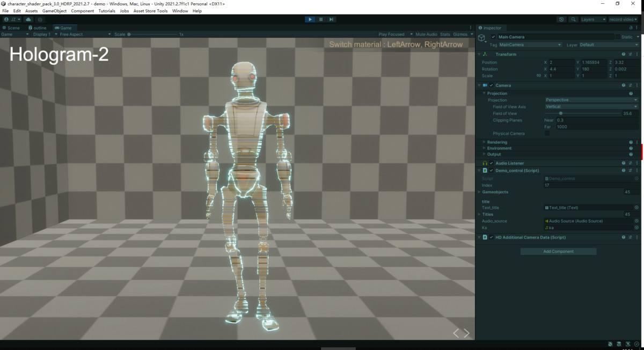The height and width of the screenshot is (350, 644).
Task: Click the Transform component icon
Action: pos(485,54)
